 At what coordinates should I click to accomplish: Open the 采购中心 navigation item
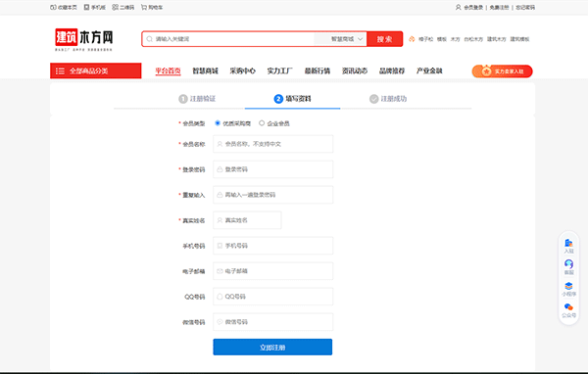pyautogui.click(x=243, y=70)
